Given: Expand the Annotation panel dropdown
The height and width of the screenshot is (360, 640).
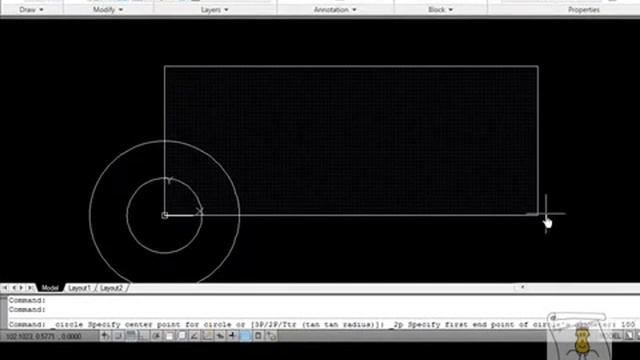Looking at the screenshot, I should point(335,9).
